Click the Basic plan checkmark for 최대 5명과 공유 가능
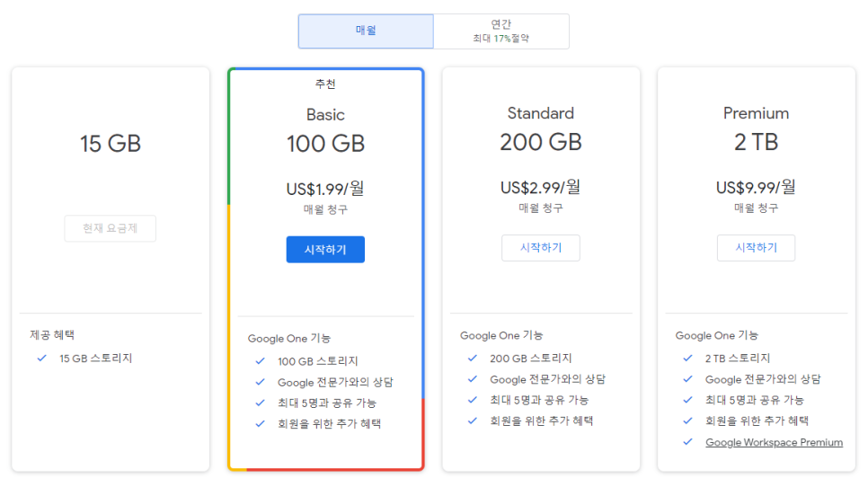Image resolution: width=868 pixels, height=487 pixels. point(261,403)
